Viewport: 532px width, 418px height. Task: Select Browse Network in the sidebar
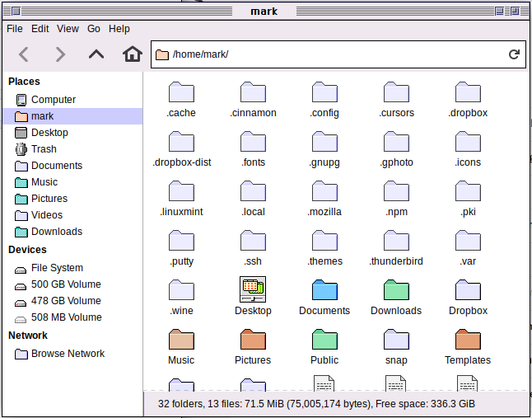click(72, 354)
